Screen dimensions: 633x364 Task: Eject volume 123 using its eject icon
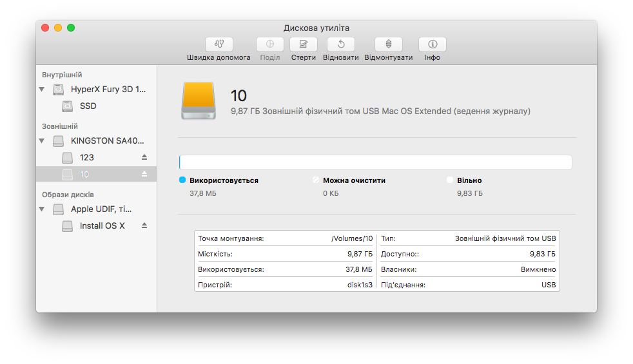click(x=144, y=157)
